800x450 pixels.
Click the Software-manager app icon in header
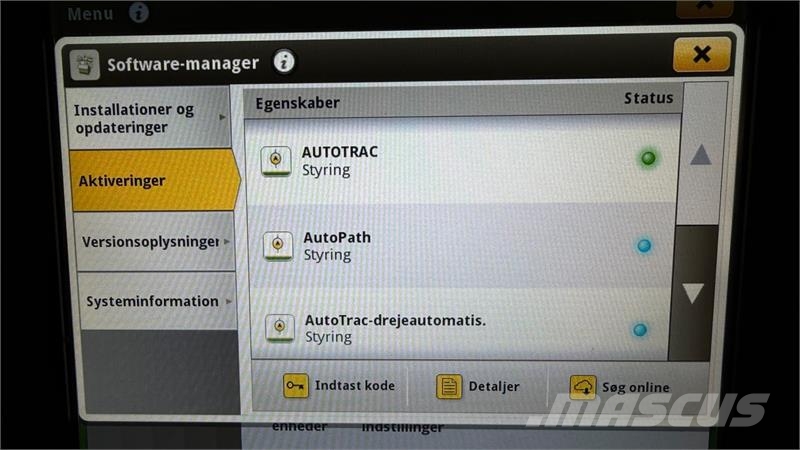[85, 65]
